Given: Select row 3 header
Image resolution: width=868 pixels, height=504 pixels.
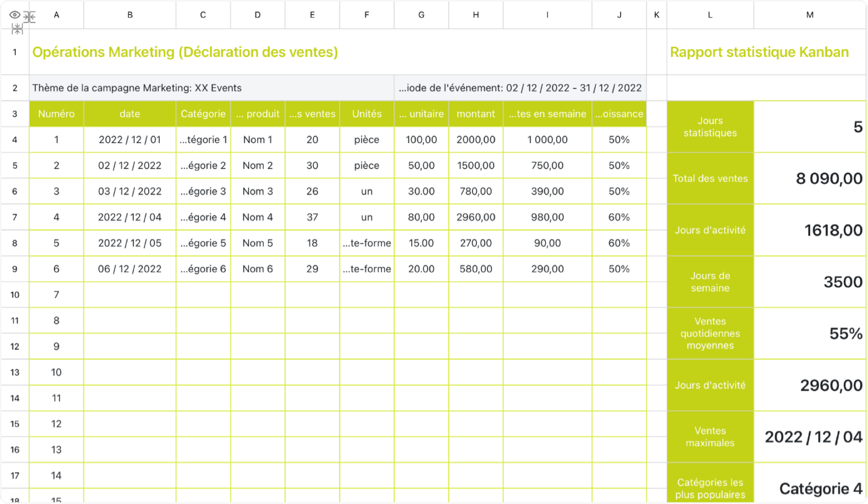Looking at the screenshot, I should pos(15,114).
